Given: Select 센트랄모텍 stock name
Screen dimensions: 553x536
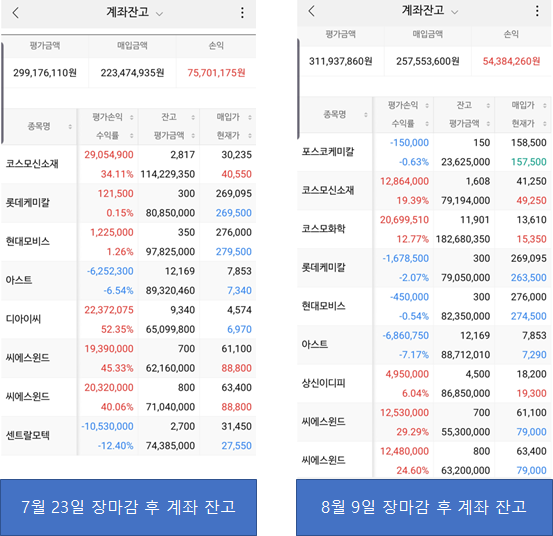Looking at the screenshot, I should point(28,436).
